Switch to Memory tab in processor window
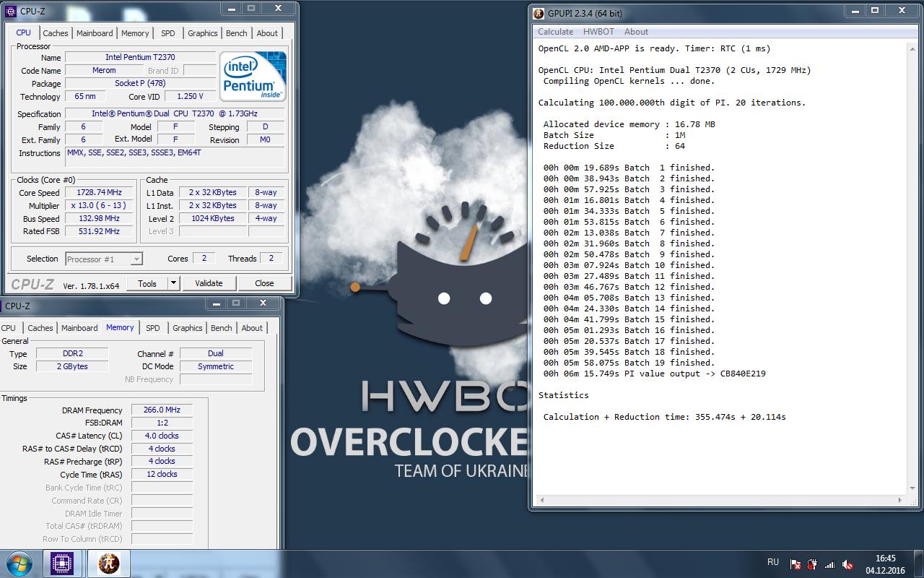The height and width of the screenshot is (578, 924). pos(135,33)
